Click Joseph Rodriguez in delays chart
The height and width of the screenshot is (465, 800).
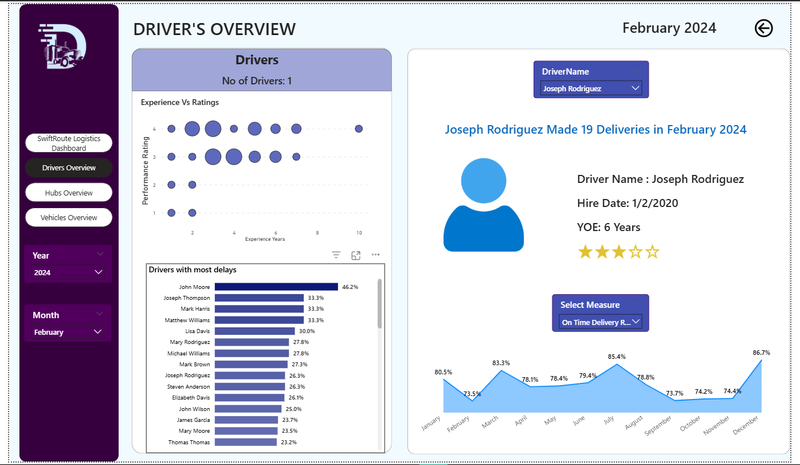click(187, 375)
